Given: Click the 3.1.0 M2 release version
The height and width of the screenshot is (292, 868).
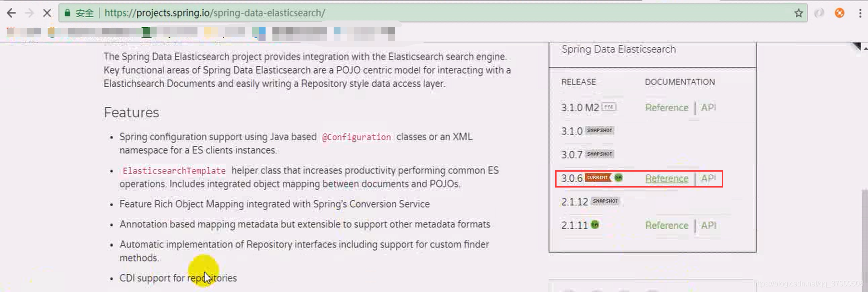Looking at the screenshot, I should pyautogui.click(x=580, y=108).
